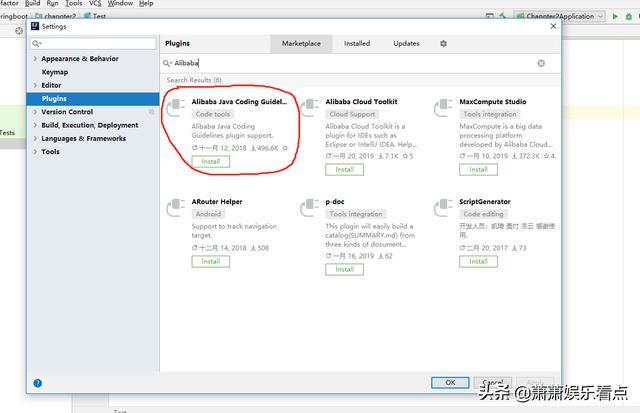Viewport: 640px width, 413px height.
Task: Switch to the Updates tab
Action: 406,43
